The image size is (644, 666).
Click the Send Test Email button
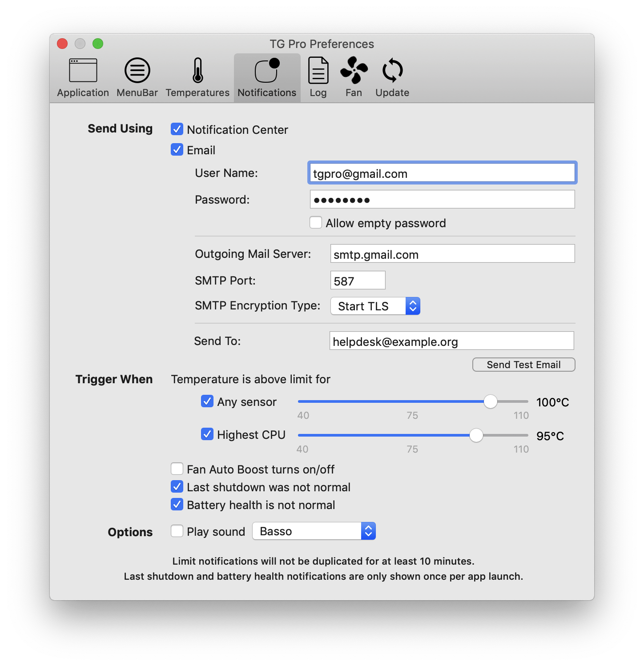(x=523, y=365)
